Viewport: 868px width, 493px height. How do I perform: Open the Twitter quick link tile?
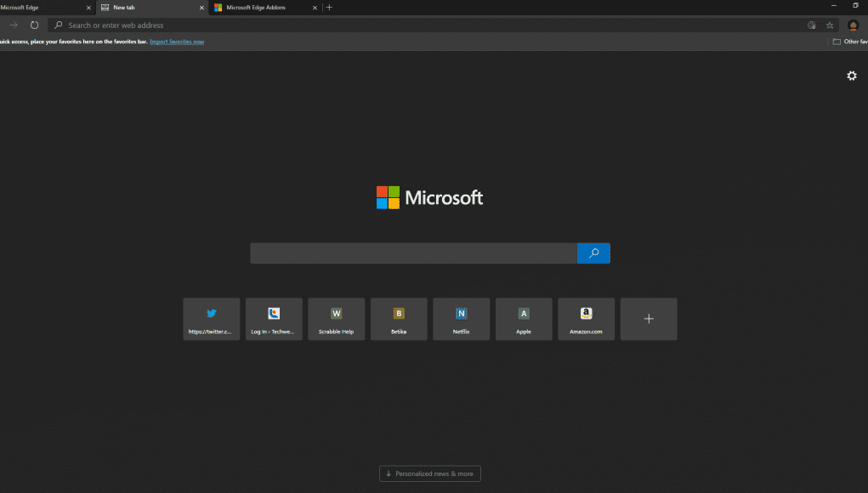212,319
